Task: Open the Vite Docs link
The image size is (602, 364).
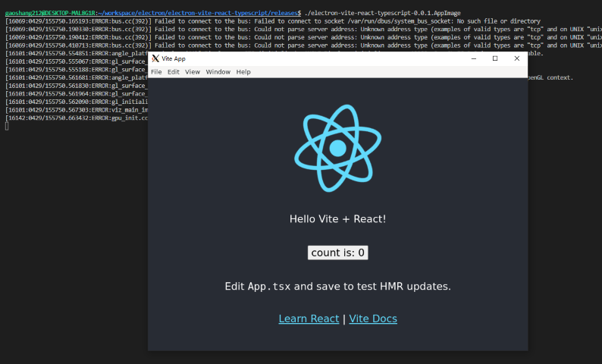Action: coord(373,319)
